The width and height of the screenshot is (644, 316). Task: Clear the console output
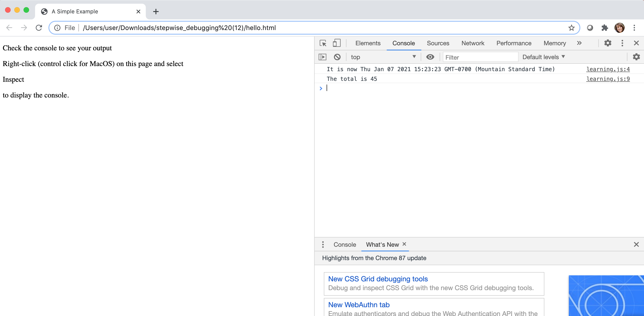click(x=337, y=57)
